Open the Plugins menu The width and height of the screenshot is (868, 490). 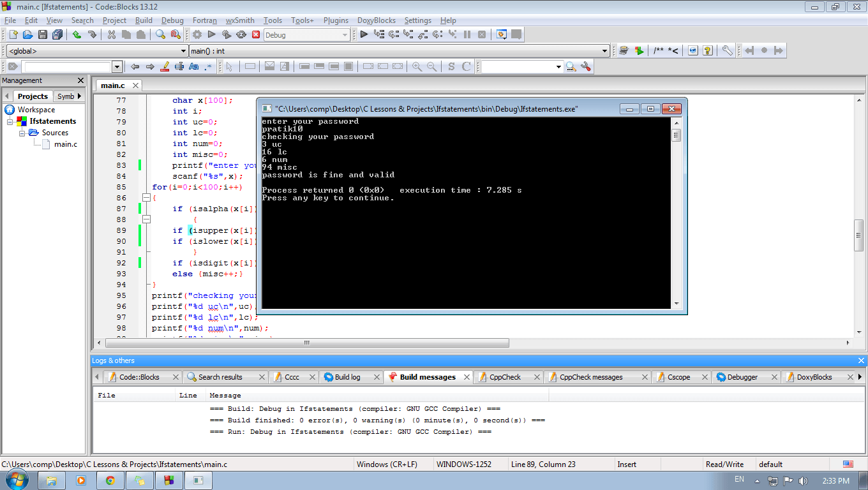336,20
